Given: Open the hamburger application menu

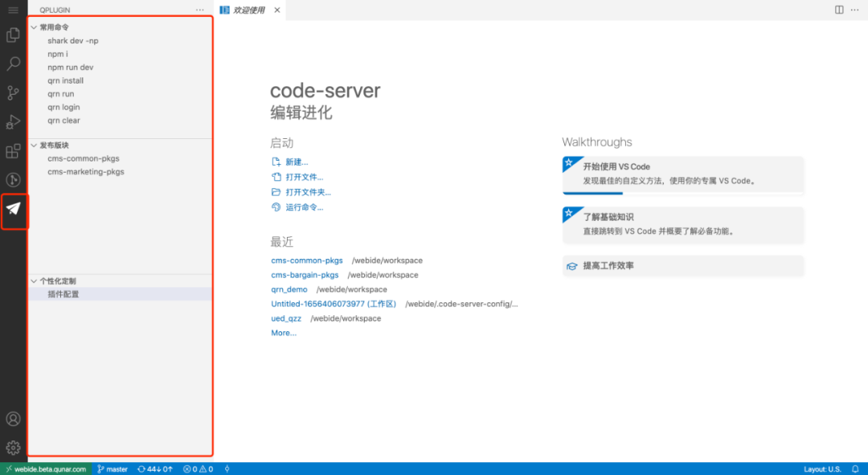Looking at the screenshot, I should pyautogui.click(x=14, y=10).
